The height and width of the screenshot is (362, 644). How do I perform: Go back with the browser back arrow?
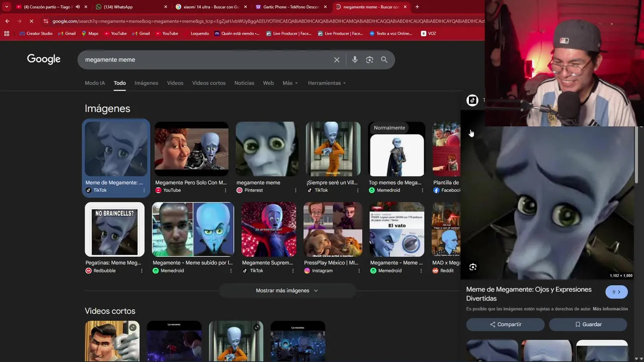[7, 21]
